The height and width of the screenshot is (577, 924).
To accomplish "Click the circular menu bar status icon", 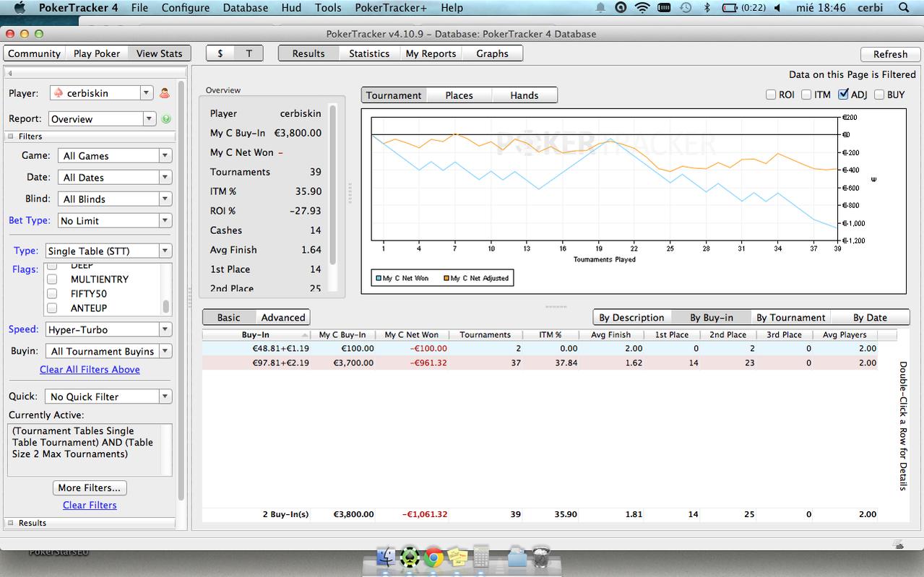I will 621,8.
